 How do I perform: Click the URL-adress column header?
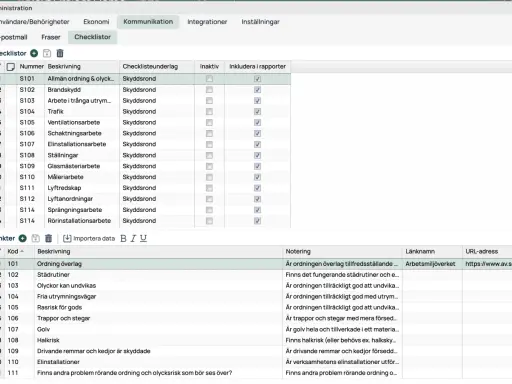(x=487, y=251)
